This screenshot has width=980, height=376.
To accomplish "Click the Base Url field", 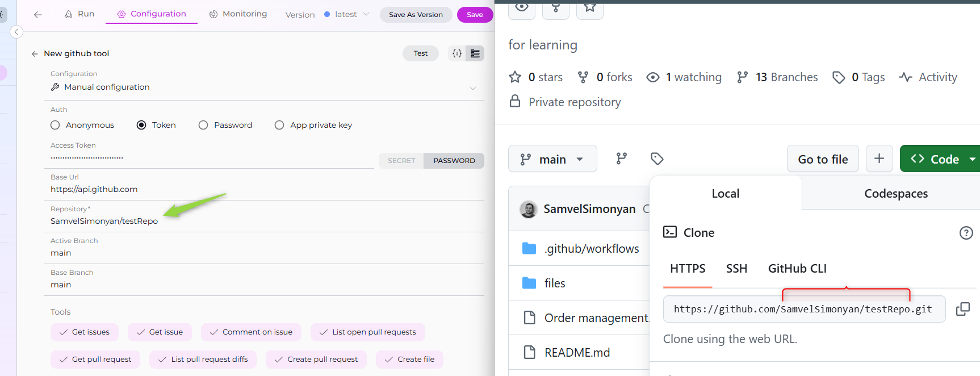I will (x=264, y=189).
